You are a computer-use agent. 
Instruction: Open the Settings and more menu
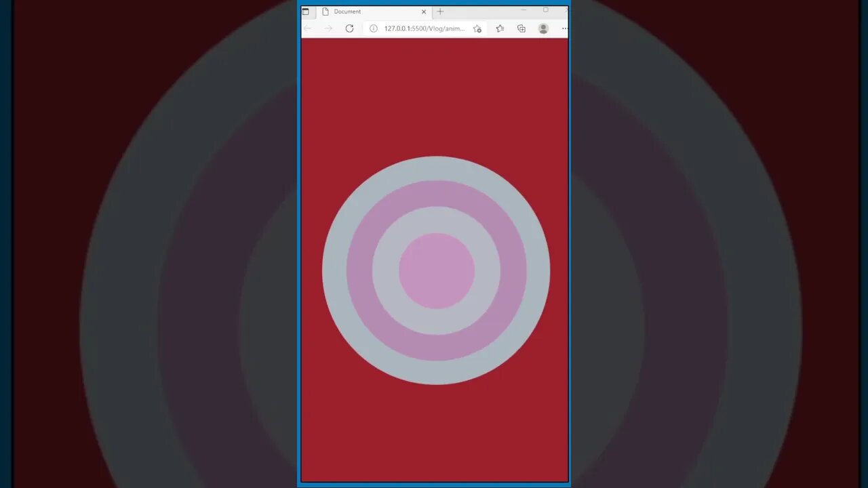(x=564, y=28)
